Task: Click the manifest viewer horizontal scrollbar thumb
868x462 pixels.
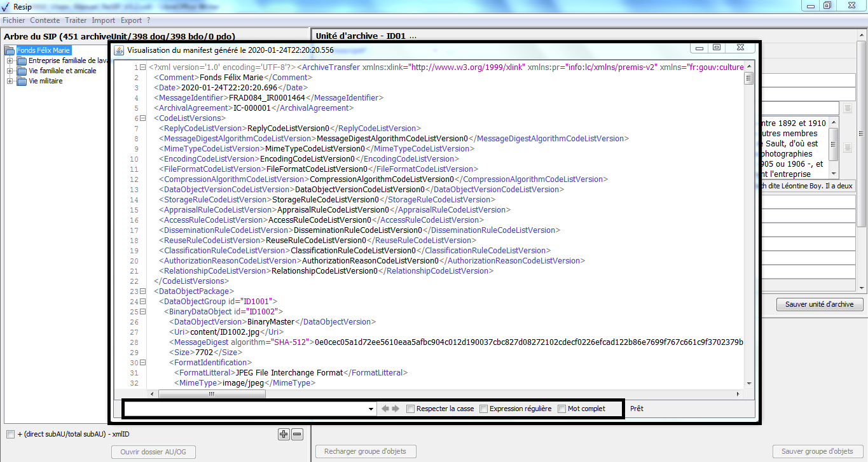Action: pyautogui.click(x=210, y=394)
